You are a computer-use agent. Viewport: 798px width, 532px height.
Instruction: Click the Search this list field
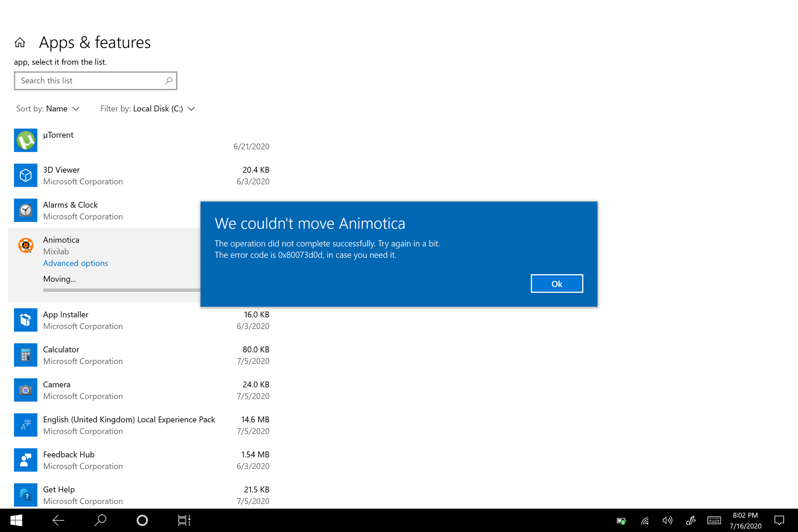coord(96,81)
